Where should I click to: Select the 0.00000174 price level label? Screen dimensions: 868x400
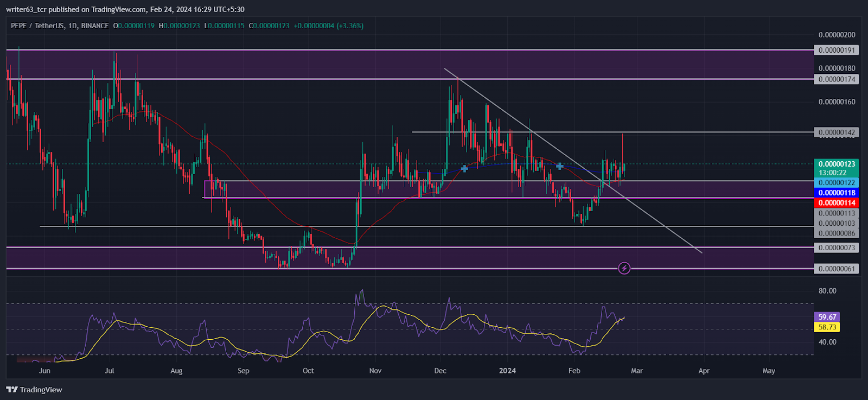coord(837,79)
